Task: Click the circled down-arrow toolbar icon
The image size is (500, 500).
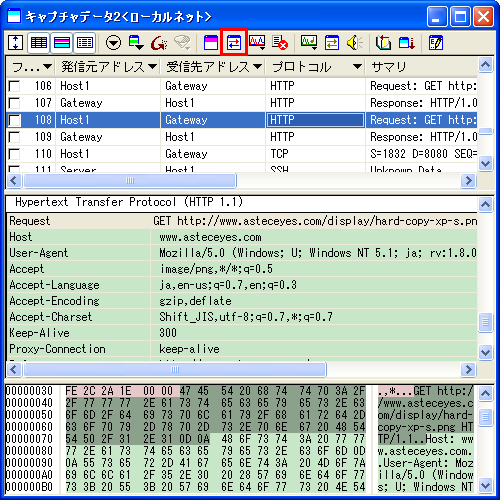Action: point(113,43)
